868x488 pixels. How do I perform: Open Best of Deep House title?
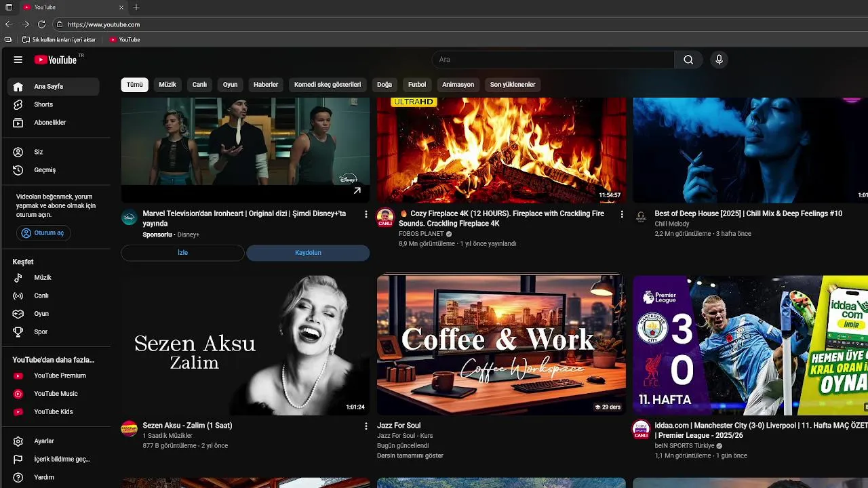point(749,213)
